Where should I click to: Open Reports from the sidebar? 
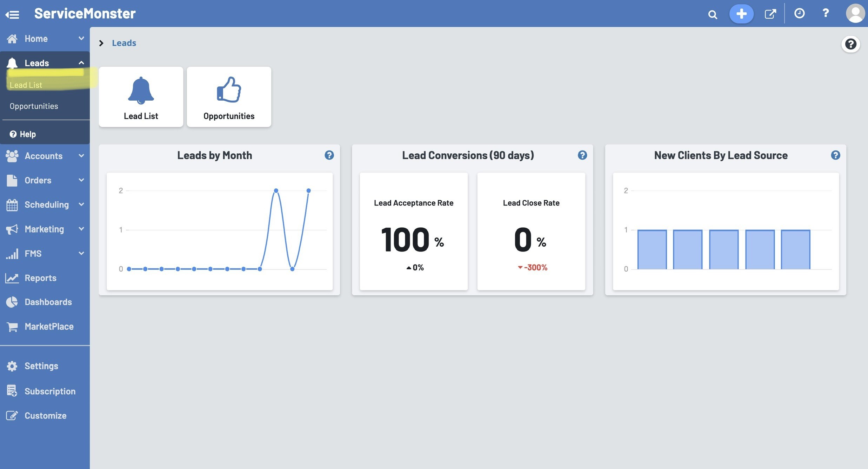pos(40,278)
